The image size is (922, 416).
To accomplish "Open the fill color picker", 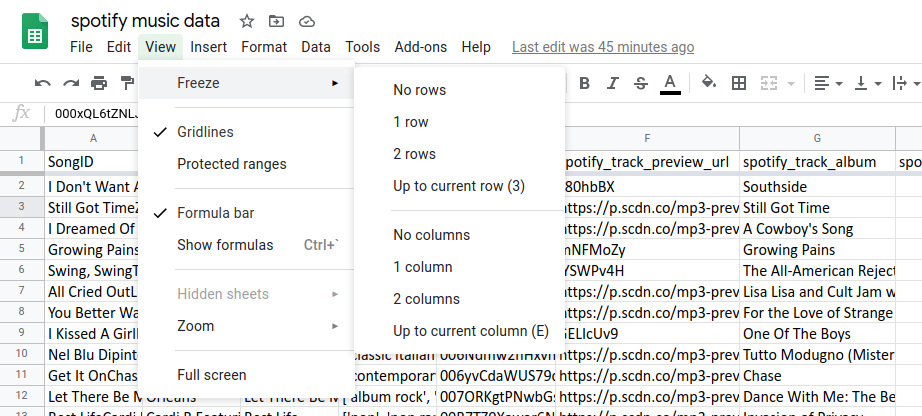I will [x=709, y=83].
